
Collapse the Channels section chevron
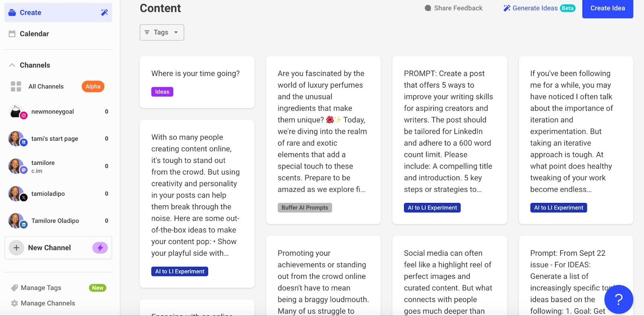click(12, 65)
